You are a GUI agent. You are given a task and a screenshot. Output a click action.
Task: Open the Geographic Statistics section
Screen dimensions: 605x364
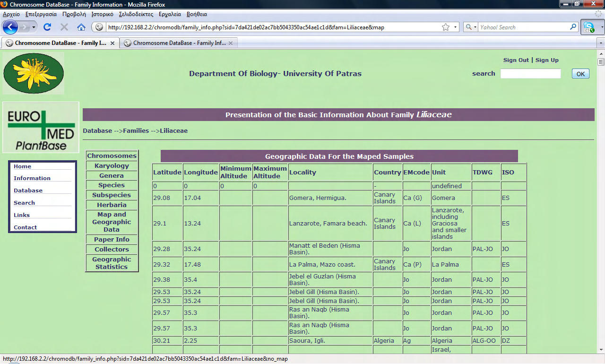112,263
